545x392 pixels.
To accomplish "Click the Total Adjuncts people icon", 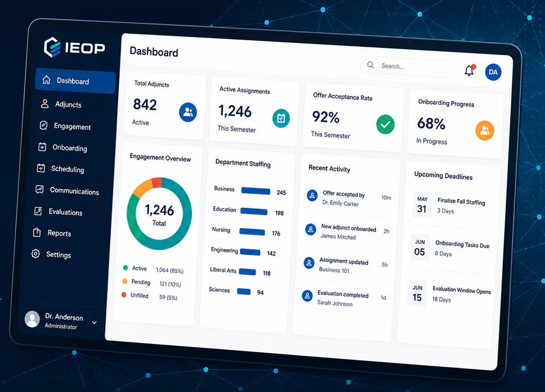I will (188, 112).
